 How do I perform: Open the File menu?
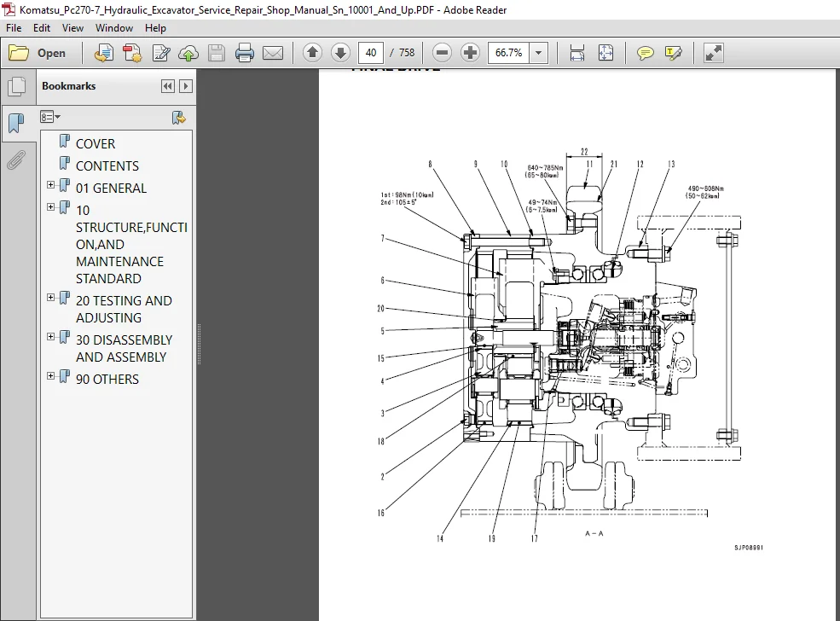click(14, 28)
